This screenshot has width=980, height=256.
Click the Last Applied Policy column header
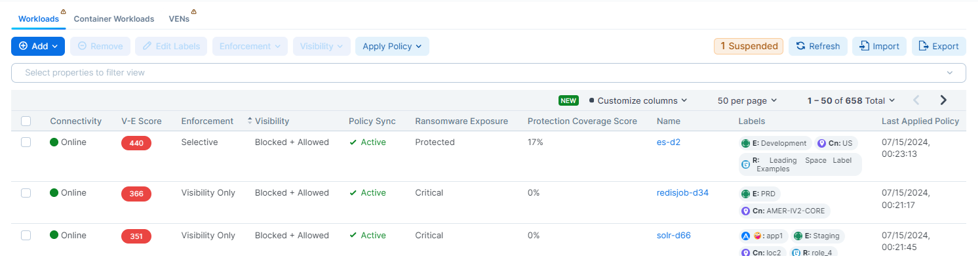(920, 121)
